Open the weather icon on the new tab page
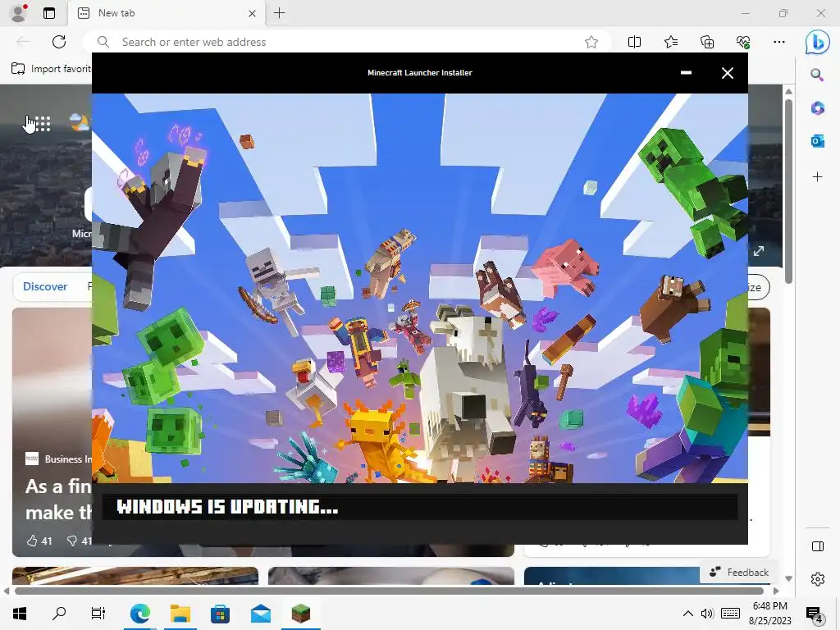This screenshot has width=840, height=630. tap(80, 123)
